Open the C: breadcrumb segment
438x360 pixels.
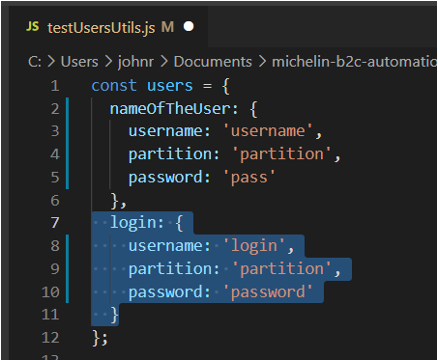pos(35,62)
